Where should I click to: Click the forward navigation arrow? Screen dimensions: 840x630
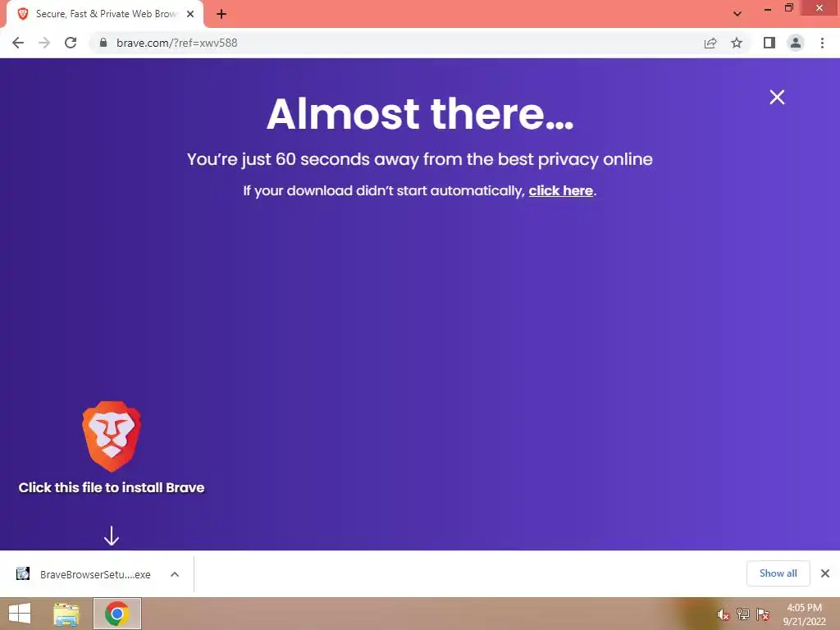(44, 43)
